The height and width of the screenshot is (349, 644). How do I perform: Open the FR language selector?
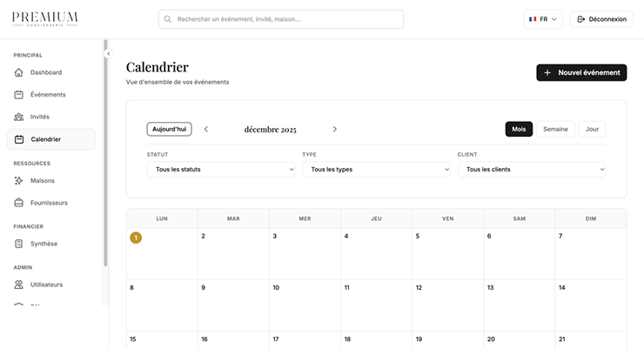tap(543, 19)
